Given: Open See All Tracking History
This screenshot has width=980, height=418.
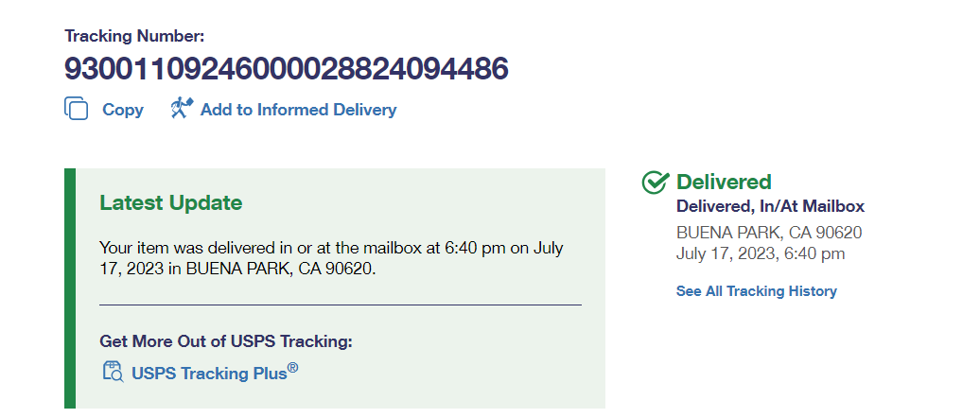Looking at the screenshot, I should (x=756, y=291).
